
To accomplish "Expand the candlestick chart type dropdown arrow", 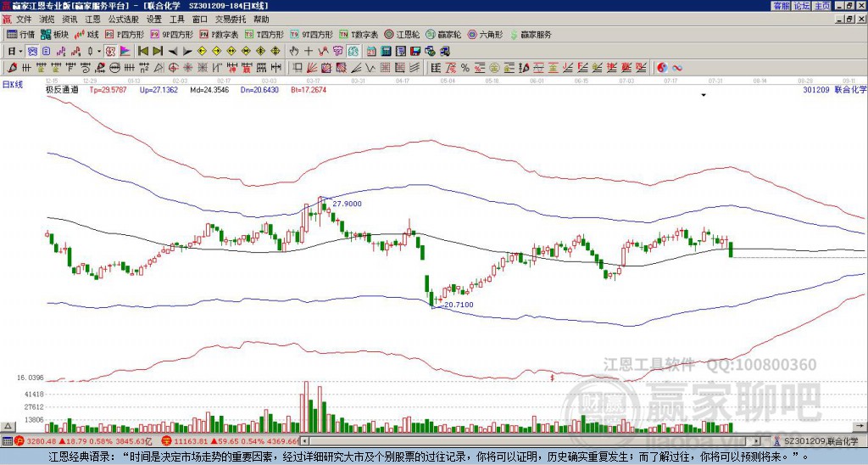I will point(99,52).
